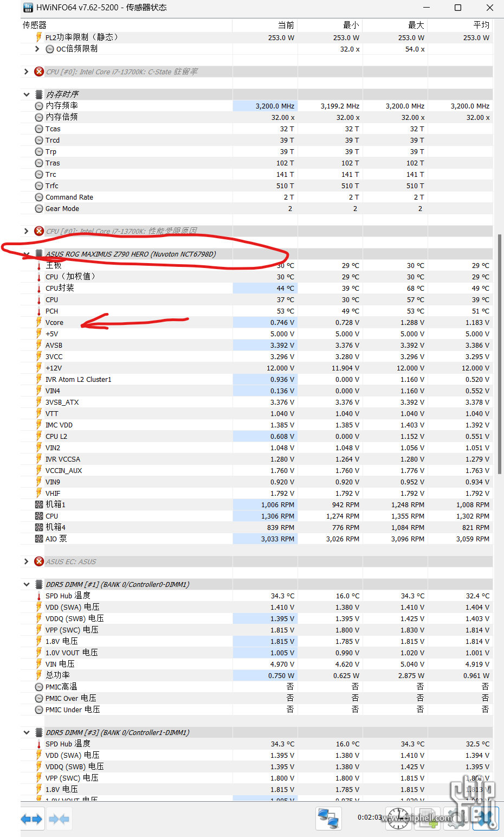Click the 当前 column header
504x837 pixels.
(265, 25)
